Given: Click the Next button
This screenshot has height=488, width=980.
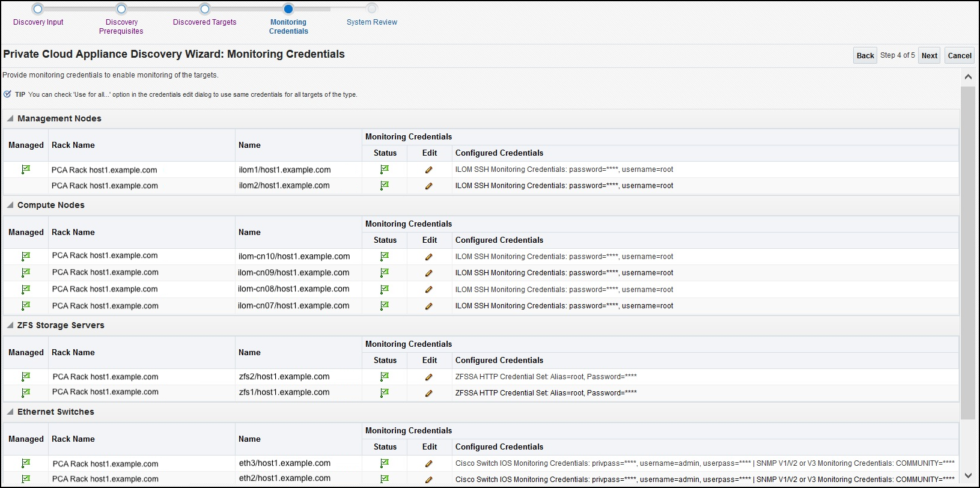Looking at the screenshot, I should point(930,55).
